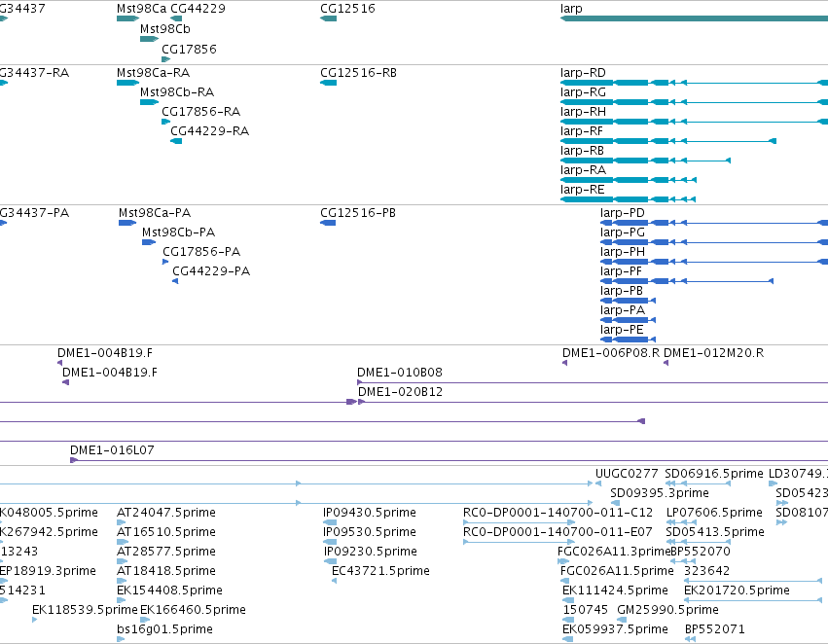
Task: Click the EK154408.5prime label
Action: [x=169, y=590]
